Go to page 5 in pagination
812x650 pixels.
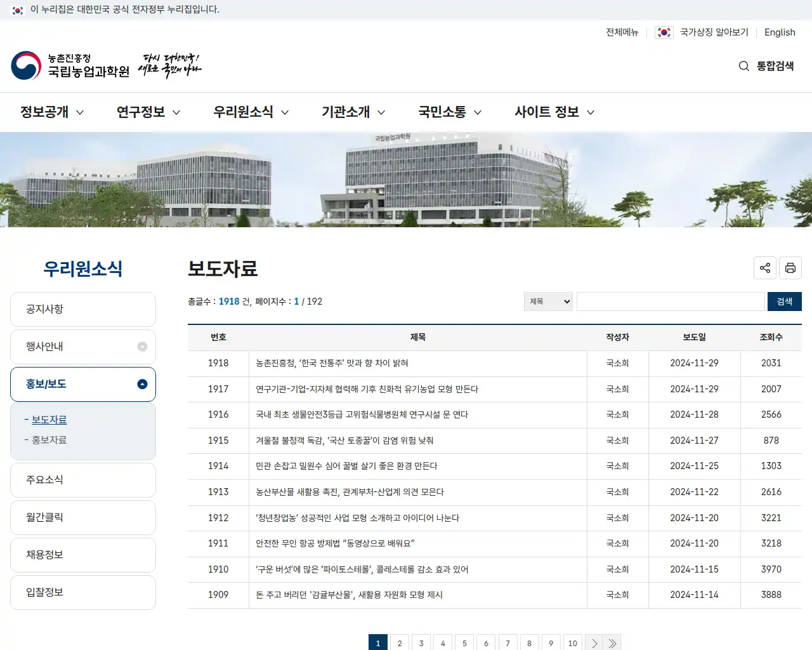[464, 643]
